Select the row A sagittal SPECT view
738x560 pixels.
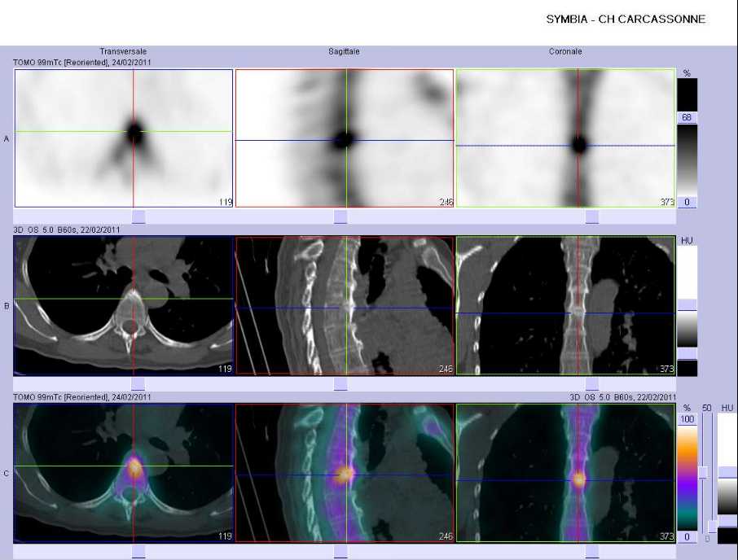tap(345, 138)
